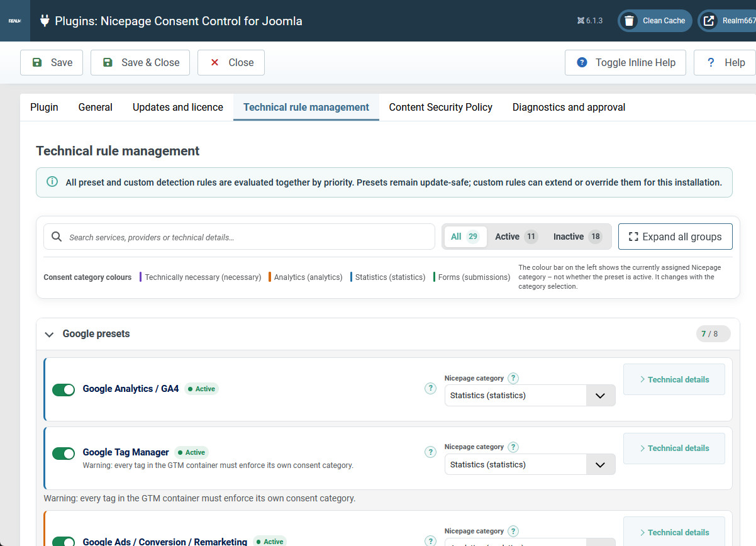Click 'Consent category colours' label
Image resolution: width=756 pixels, height=546 pixels.
(87, 277)
